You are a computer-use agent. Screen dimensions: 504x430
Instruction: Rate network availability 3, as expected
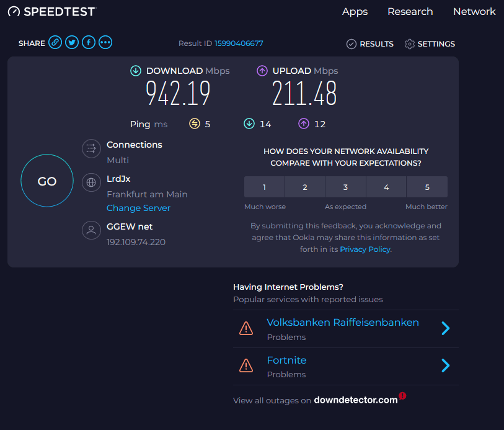tap(345, 187)
